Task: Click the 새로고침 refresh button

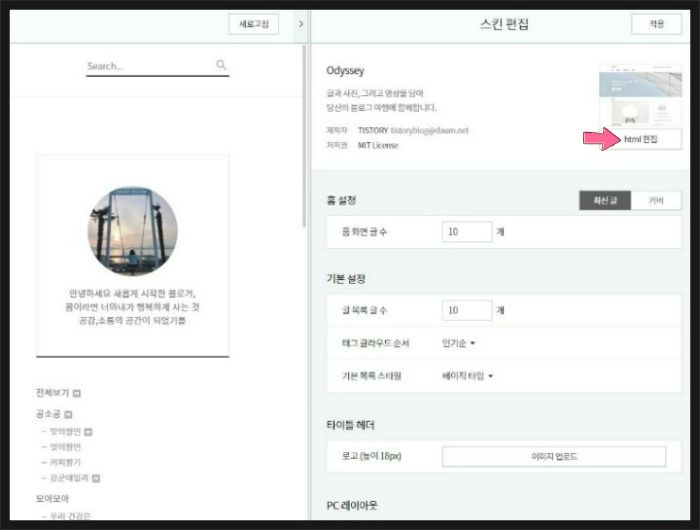Action: [254, 24]
